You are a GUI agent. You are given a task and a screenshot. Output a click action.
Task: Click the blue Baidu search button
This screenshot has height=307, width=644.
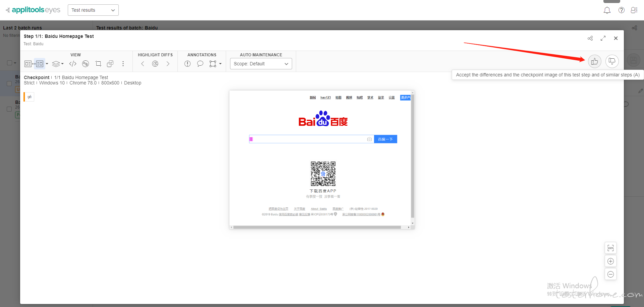[x=386, y=139]
